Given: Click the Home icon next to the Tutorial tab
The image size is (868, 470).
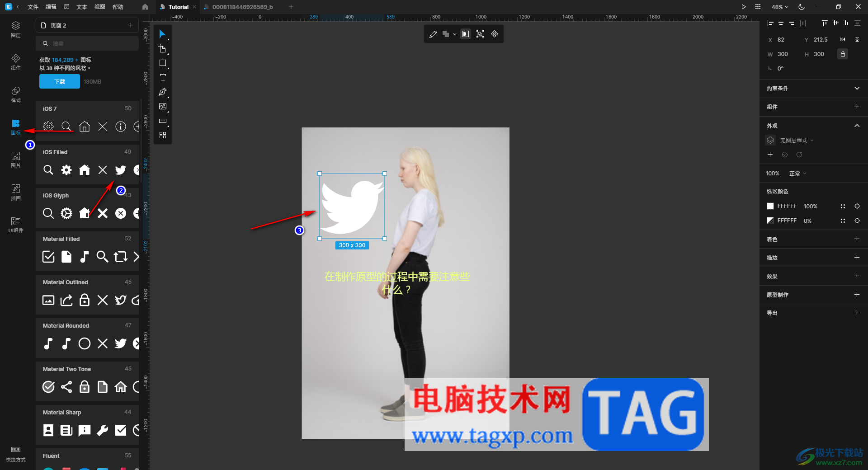Looking at the screenshot, I should pos(145,7).
